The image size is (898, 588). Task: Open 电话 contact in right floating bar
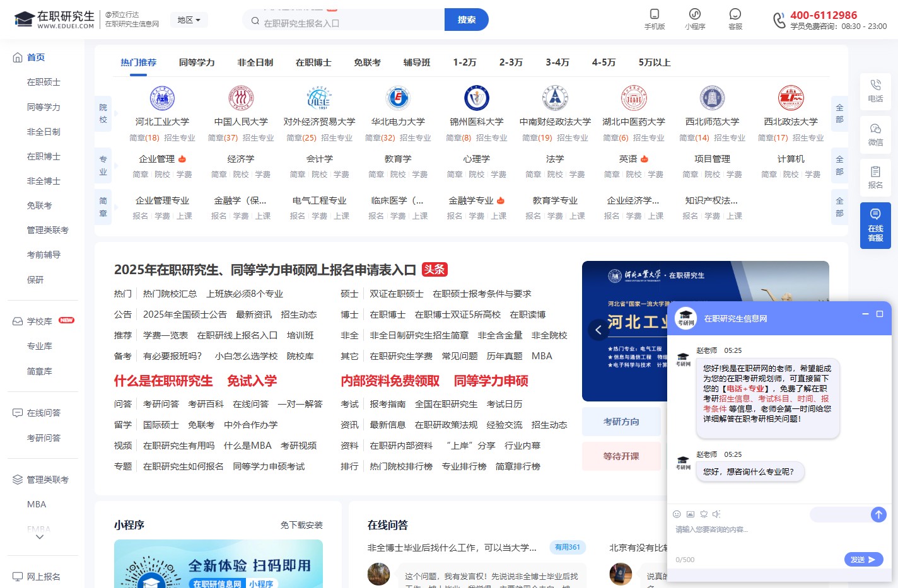point(875,91)
